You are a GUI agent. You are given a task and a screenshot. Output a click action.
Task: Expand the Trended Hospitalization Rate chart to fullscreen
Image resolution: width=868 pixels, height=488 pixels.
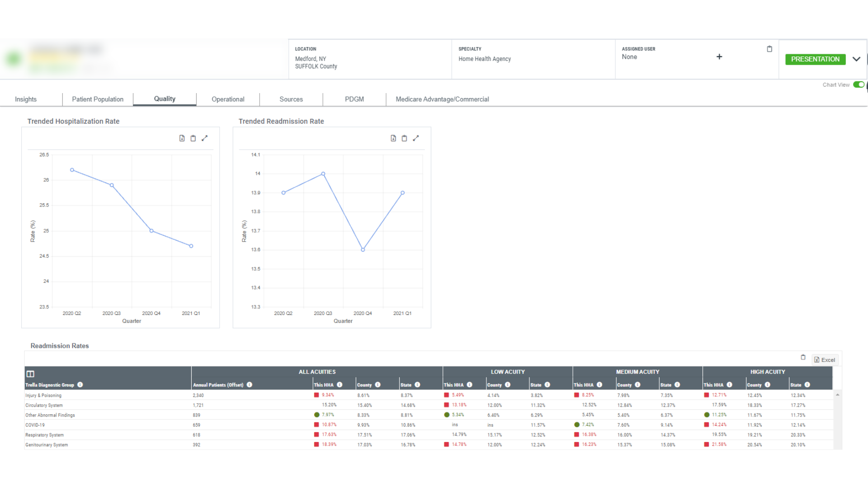(205, 138)
